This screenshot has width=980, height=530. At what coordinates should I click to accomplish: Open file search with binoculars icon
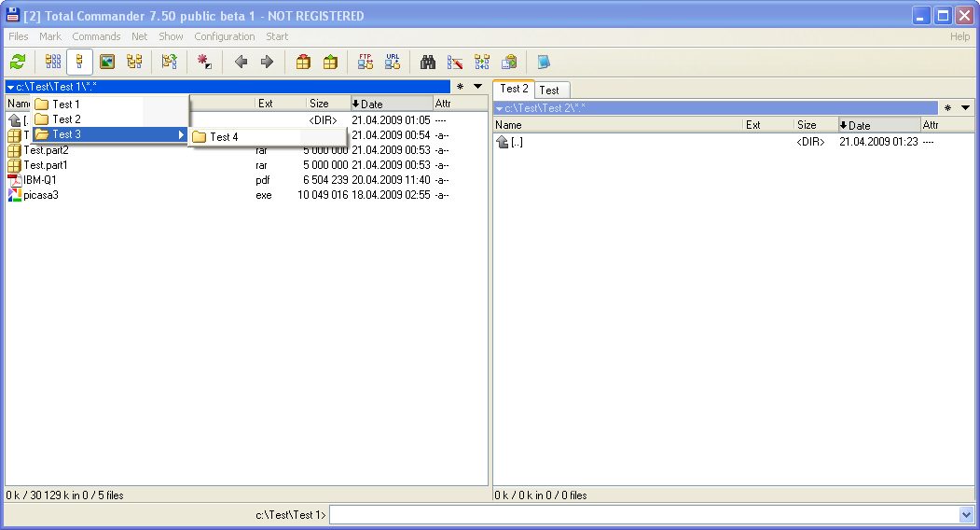(428, 62)
